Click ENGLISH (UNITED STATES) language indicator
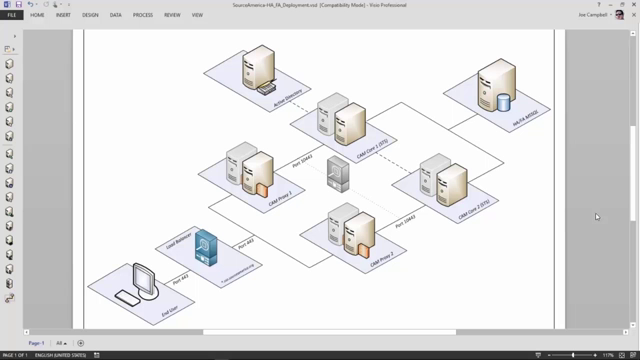The width and height of the screenshot is (640, 360). pos(60,355)
